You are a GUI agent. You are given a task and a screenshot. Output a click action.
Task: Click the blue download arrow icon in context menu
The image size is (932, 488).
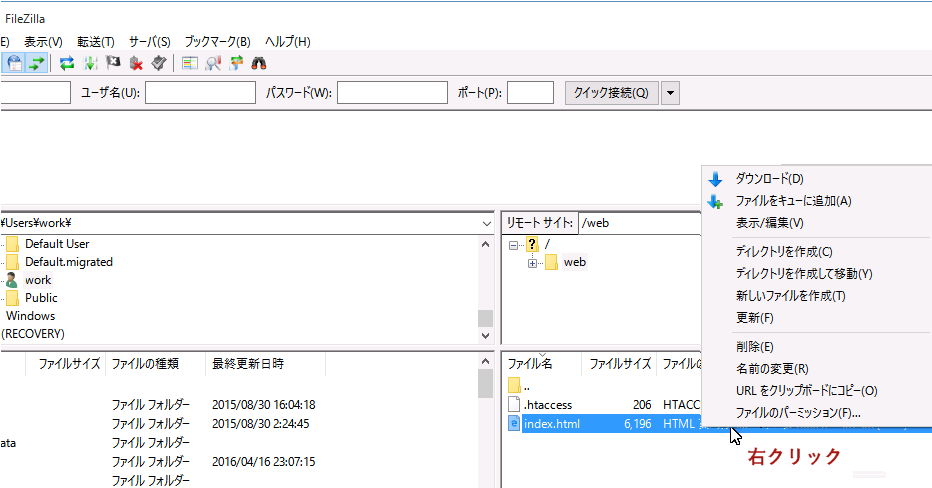[715, 180]
